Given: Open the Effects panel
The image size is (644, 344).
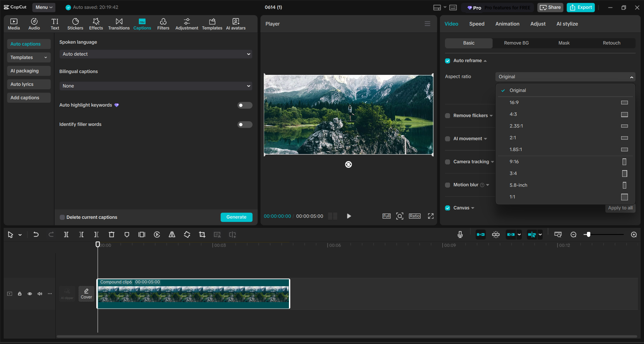Looking at the screenshot, I should 96,23.
